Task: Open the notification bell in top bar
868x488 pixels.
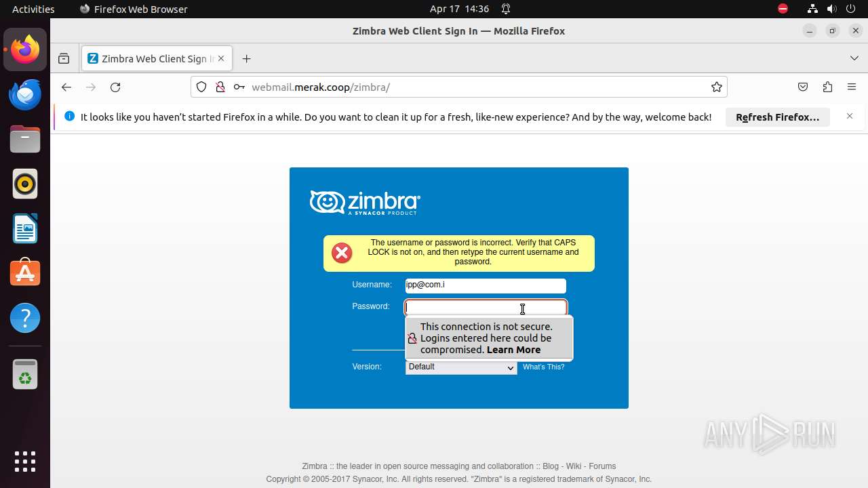Action: [506, 9]
